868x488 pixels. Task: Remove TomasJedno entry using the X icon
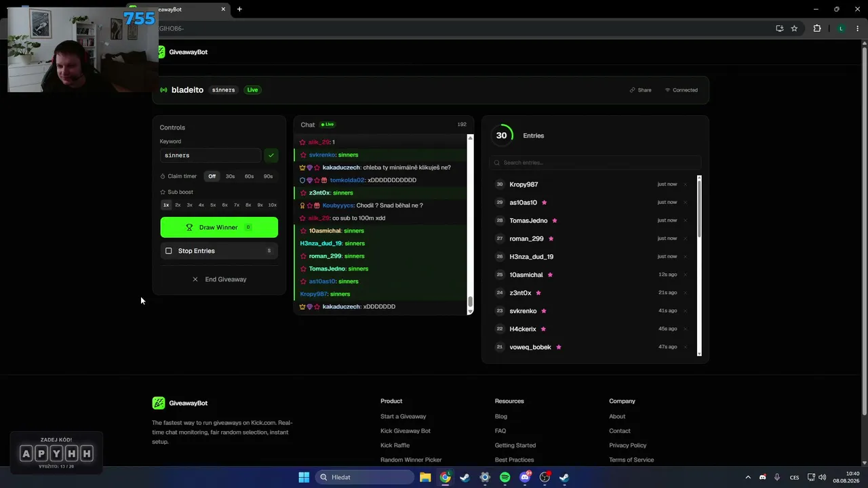coord(685,220)
